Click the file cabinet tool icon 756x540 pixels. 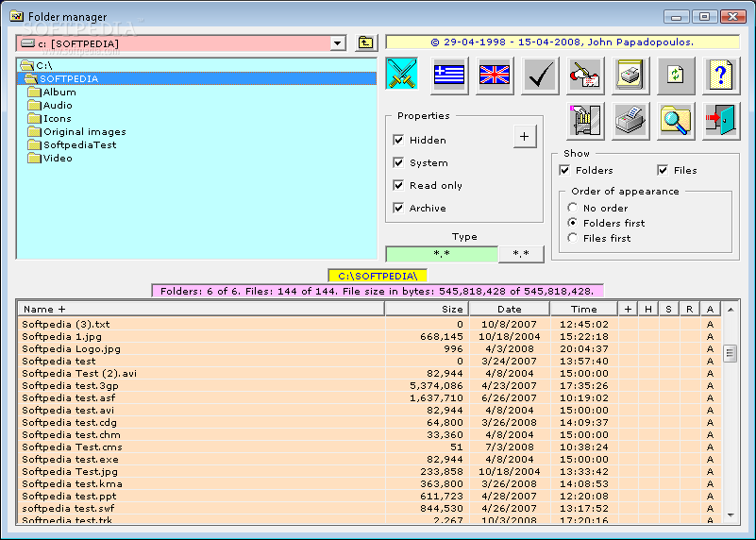click(x=585, y=121)
